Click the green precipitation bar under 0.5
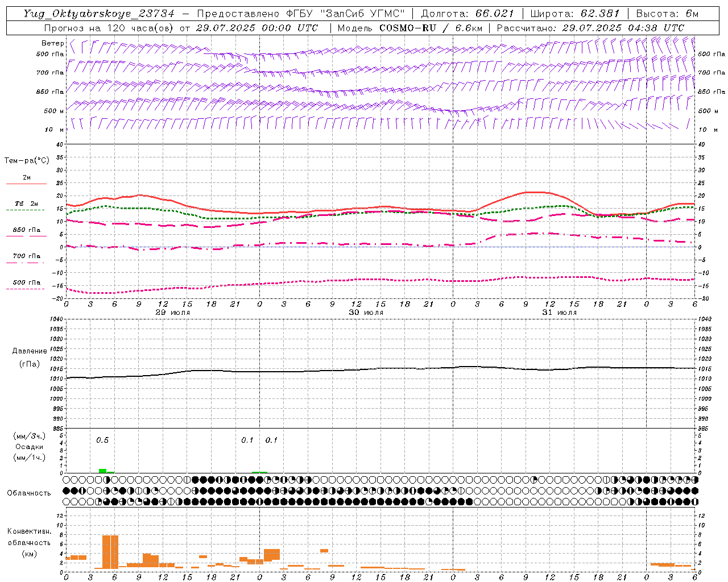Image resolution: width=728 pixels, height=582 pixels. pos(102,471)
